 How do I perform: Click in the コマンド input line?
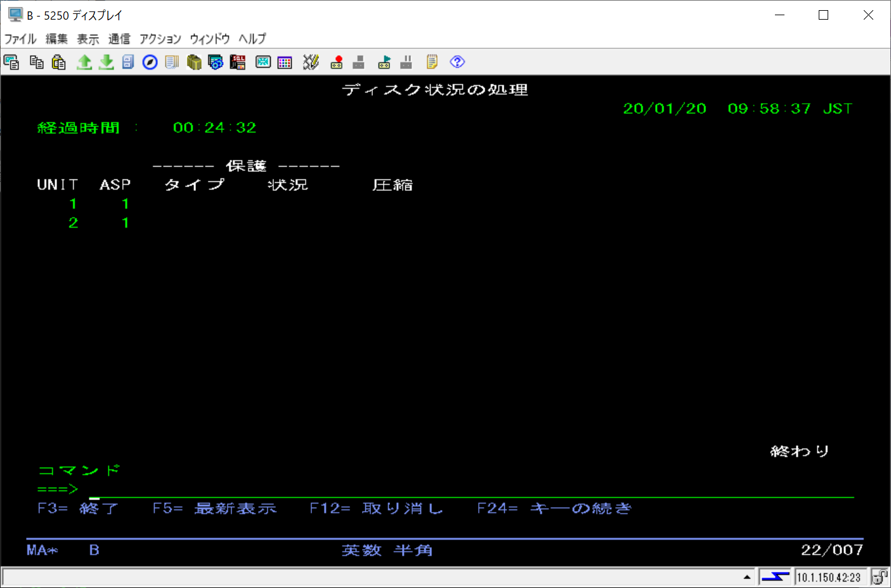point(471,490)
